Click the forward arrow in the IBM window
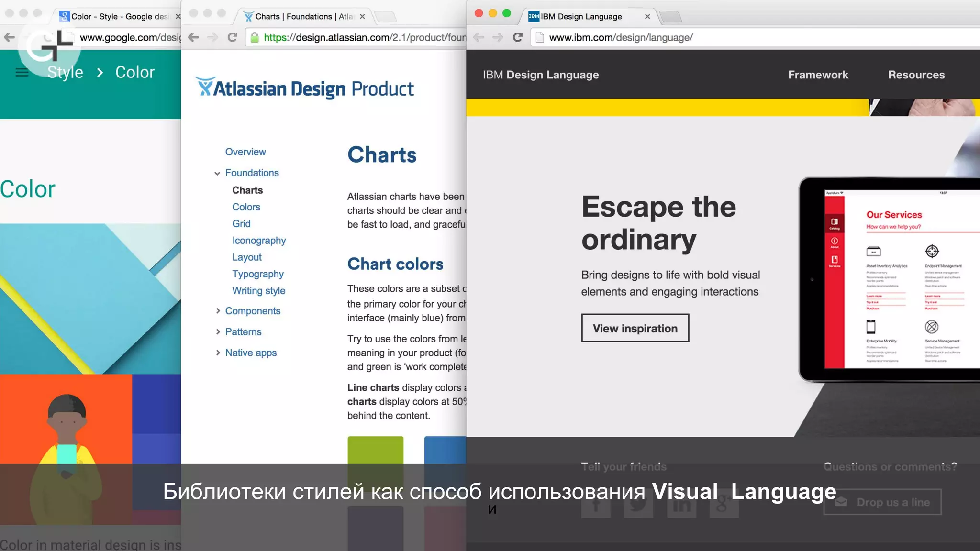The image size is (980, 551). tap(498, 37)
